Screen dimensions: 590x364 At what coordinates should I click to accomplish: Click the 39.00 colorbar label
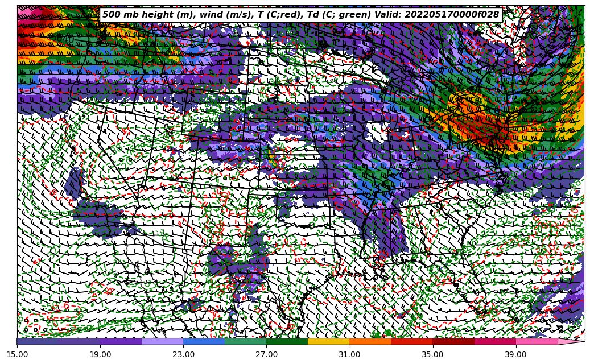[516, 354]
